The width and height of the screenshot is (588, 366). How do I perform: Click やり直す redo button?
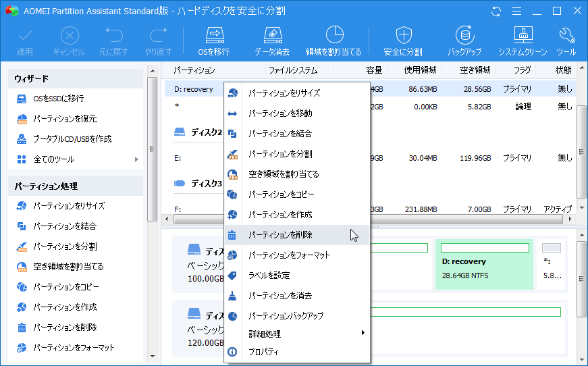coord(158,41)
